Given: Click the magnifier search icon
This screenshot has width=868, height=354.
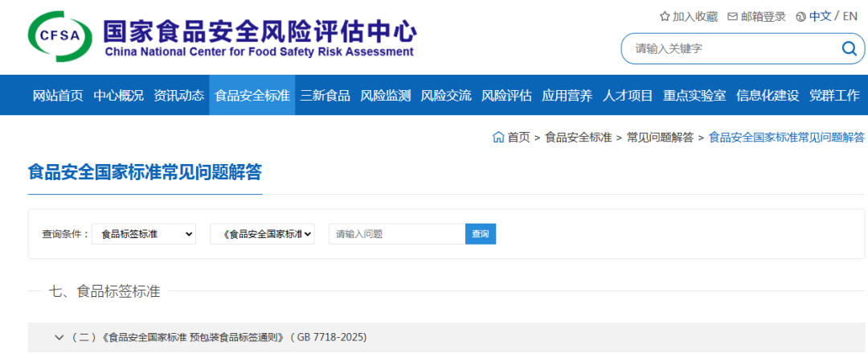Looking at the screenshot, I should (850, 49).
